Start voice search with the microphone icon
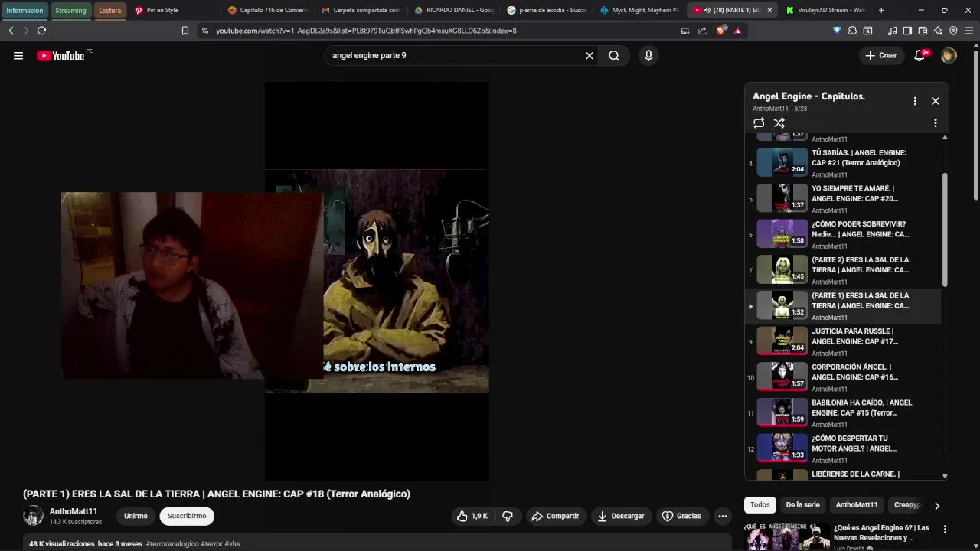The image size is (980, 551). point(648,56)
